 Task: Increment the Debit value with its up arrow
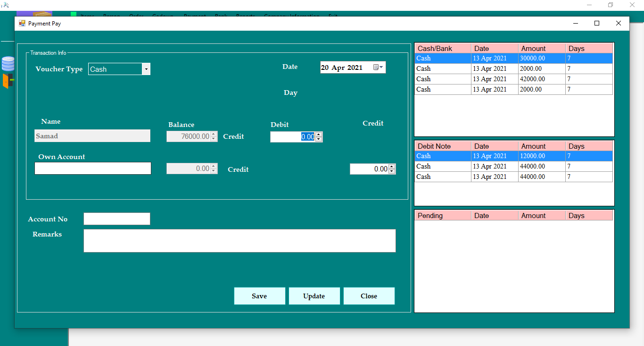point(319,135)
